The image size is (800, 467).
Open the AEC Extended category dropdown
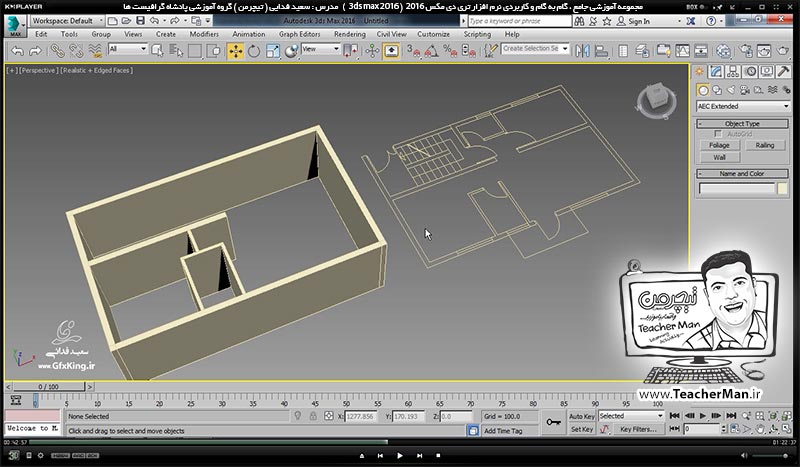[x=743, y=106]
